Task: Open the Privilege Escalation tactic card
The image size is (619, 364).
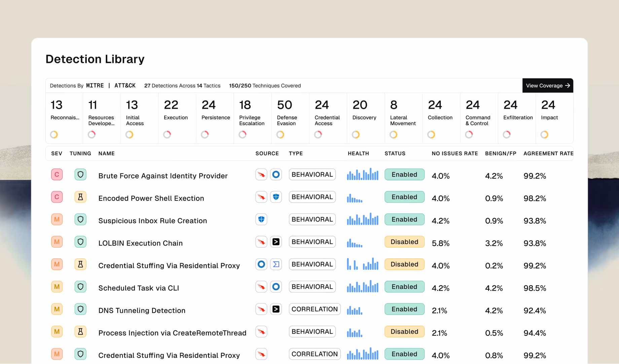Action: [x=253, y=118]
